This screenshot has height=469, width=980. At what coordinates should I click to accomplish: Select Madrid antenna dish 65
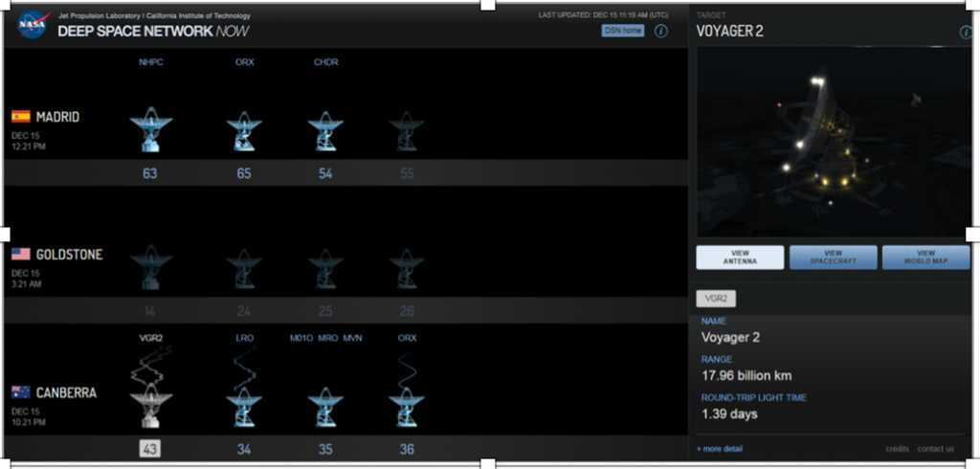pos(244,132)
